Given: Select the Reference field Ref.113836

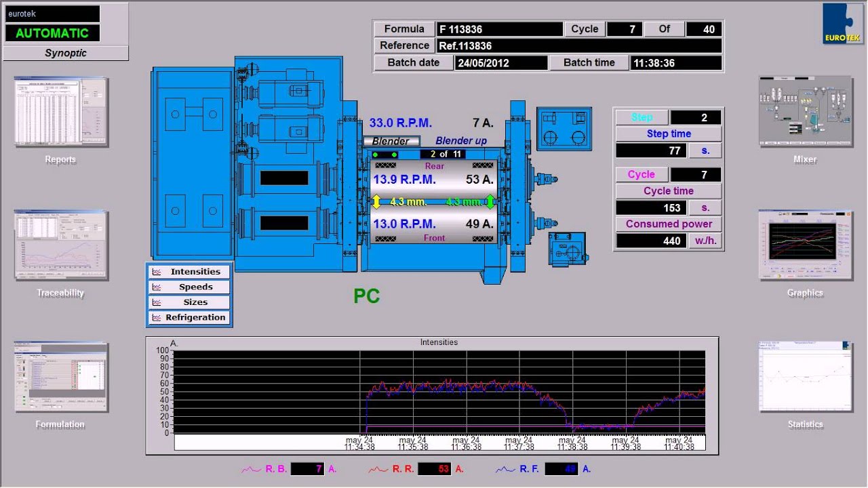Looking at the screenshot, I should pos(579,46).
